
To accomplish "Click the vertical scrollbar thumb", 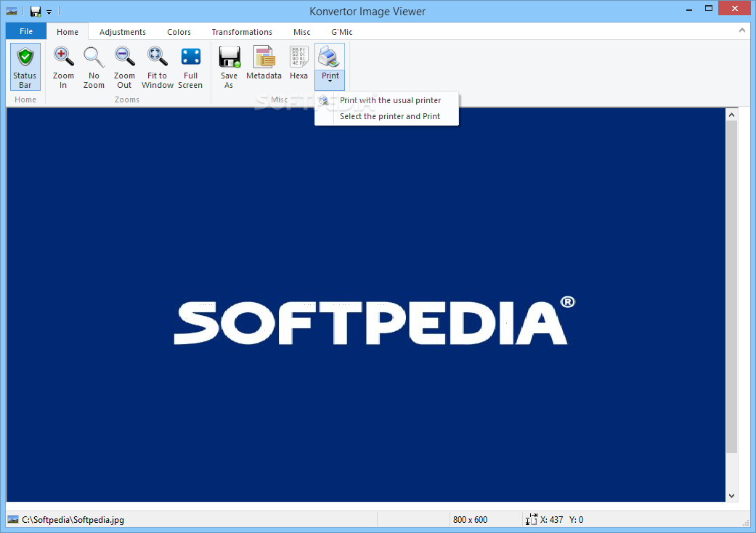I will [731, 287].
